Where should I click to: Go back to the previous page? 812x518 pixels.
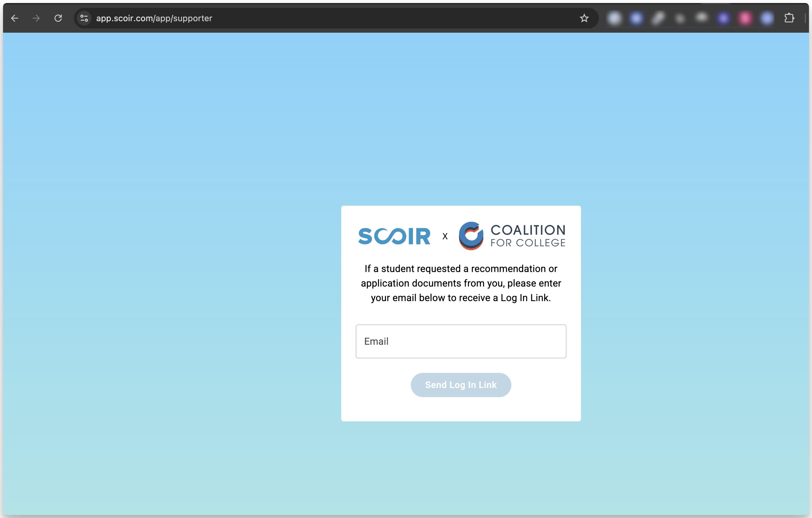pyautogui.click(x=15, y=18)
